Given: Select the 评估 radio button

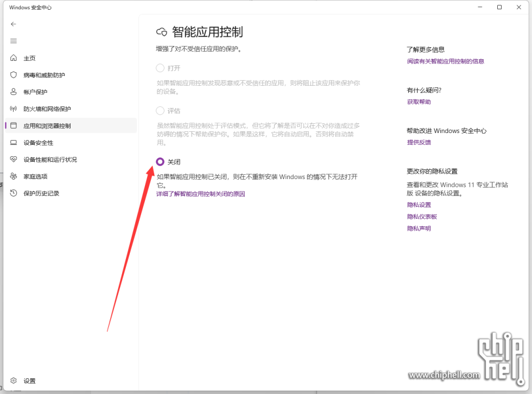Looking at the screenshot, I should 160,111.
